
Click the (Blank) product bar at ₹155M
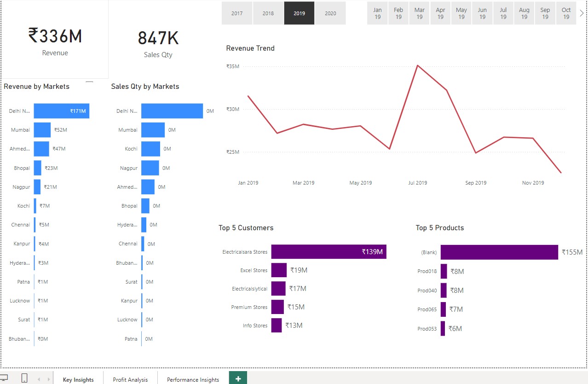coord(499,252)
